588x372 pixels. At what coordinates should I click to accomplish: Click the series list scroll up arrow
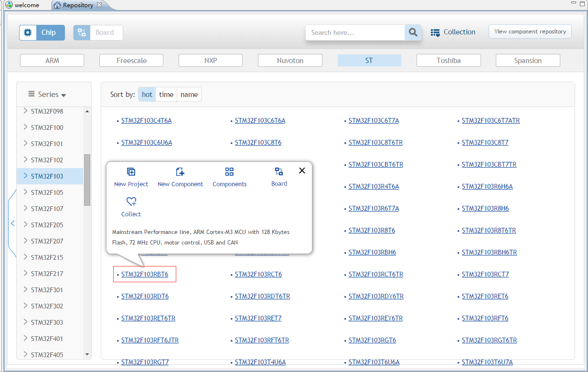pyautogui.click(x=87, y=111)
